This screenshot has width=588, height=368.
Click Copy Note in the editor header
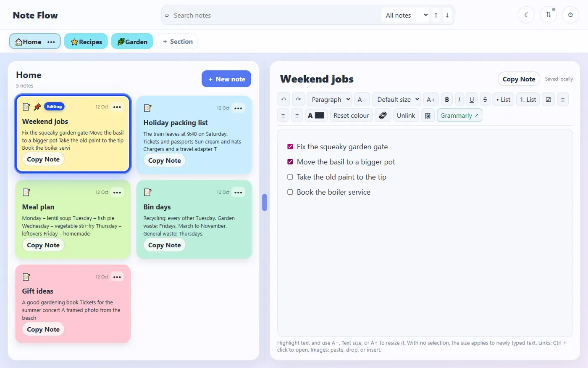519,79
